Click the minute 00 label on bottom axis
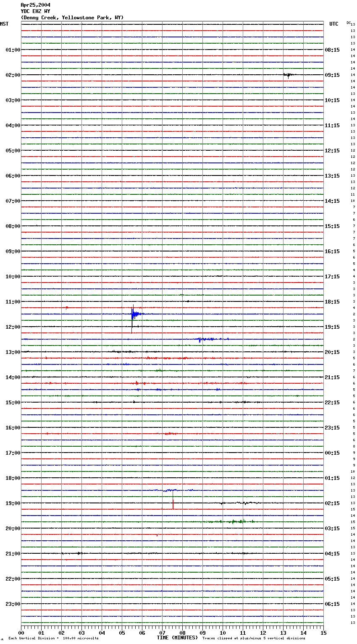Viewport: 357px width, 644px height. (x=21, y=633)
